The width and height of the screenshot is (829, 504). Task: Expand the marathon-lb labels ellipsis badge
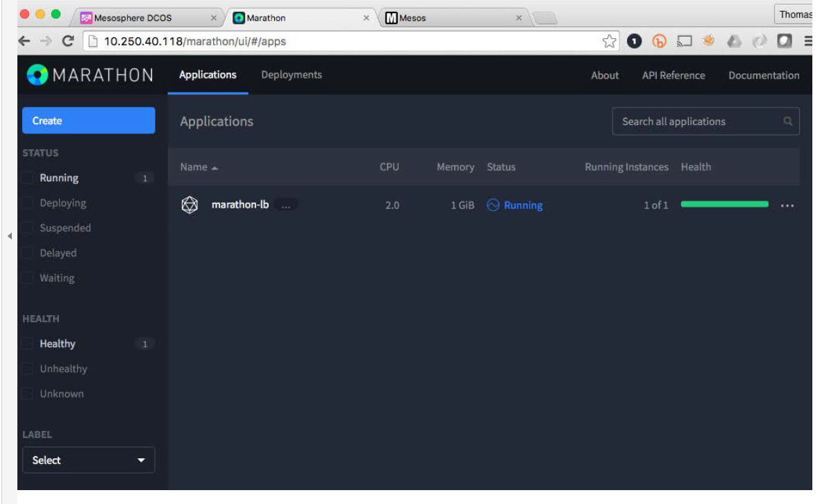(286, 205)
